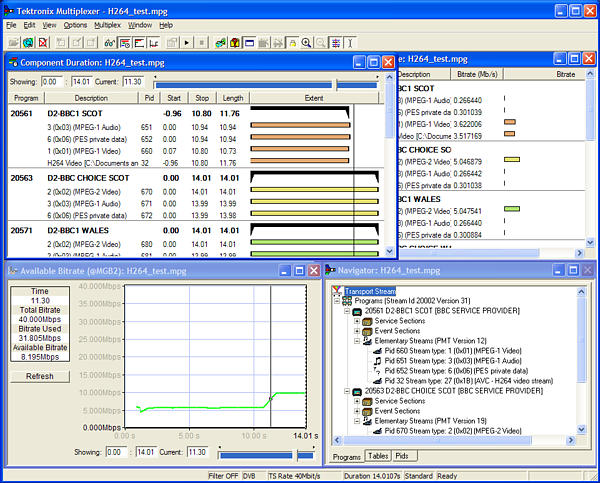Click the Start column header
Image resolution: width=600 pixels, height=483 pixels.
click(x=174, y=98)
